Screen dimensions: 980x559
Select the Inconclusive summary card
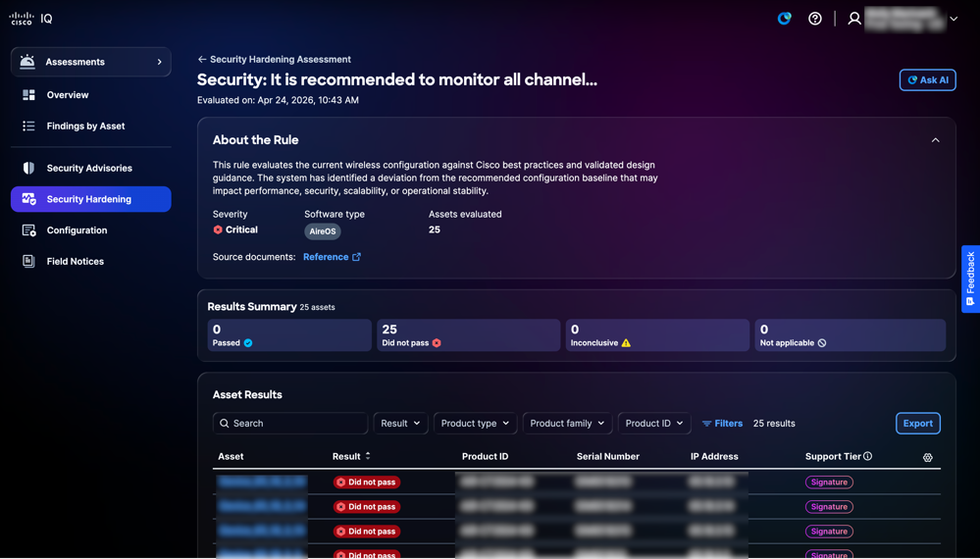click(657, 335)
